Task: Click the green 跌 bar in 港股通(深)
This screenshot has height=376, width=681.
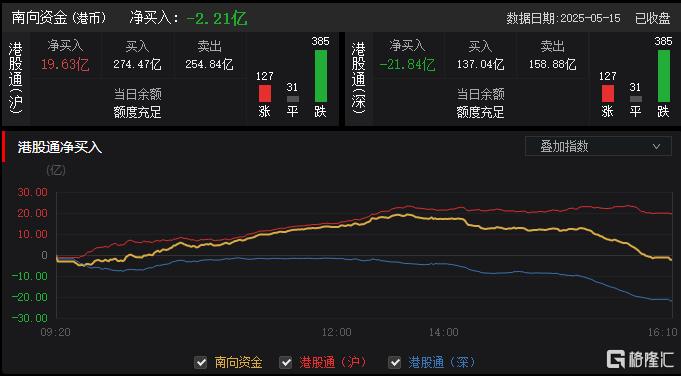Action: 664,76
